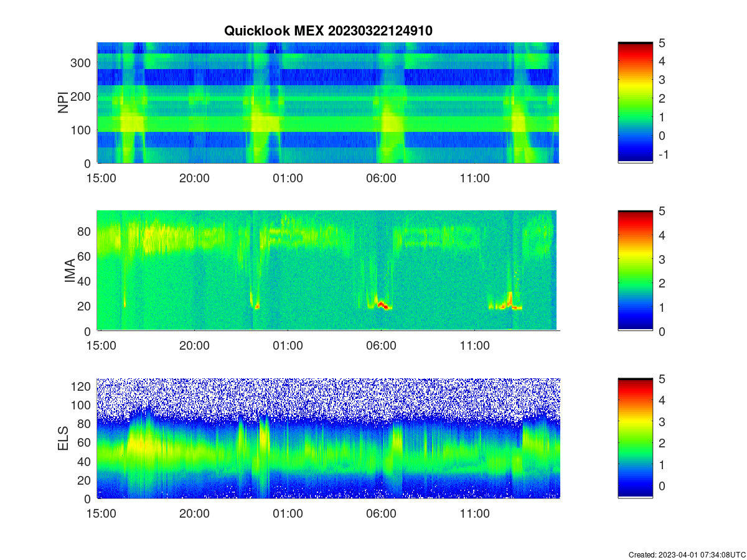Click the red hotspot near 06:00 in IMA
The height and width of the screenshot is (560, 747).
(383, 305)
